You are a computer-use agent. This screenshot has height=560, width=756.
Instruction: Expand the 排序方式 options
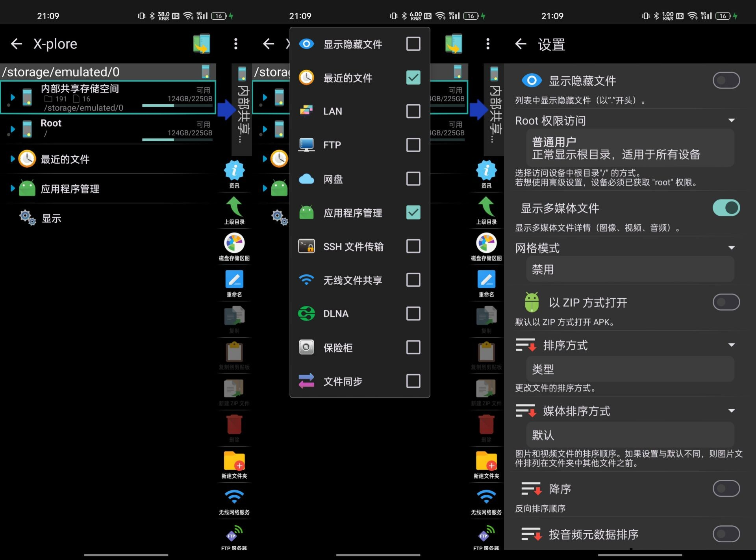point(731,345)
